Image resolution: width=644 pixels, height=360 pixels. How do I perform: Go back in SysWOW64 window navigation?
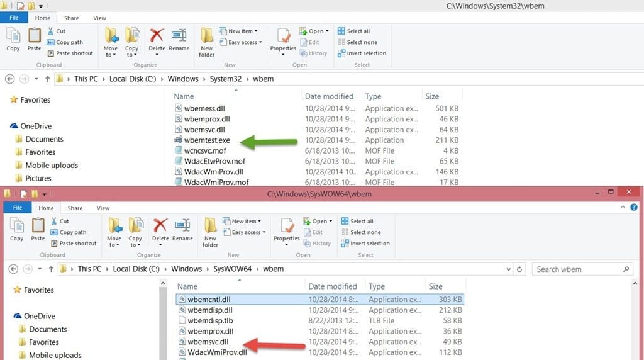(x=13, y=269)
